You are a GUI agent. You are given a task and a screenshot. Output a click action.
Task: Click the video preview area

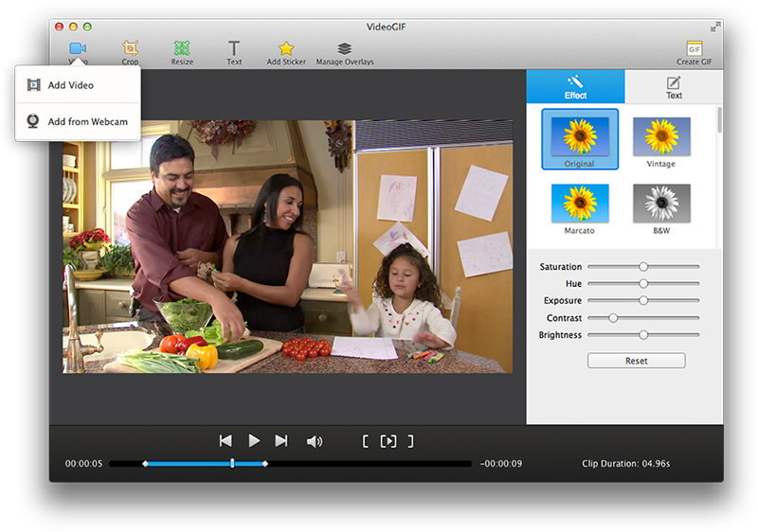pos(288,246)
